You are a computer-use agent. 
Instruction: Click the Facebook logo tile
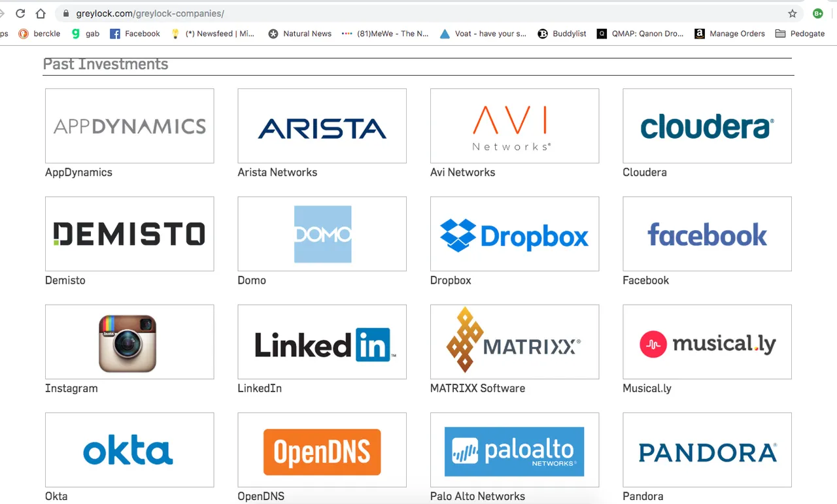[x=707, y=234]
